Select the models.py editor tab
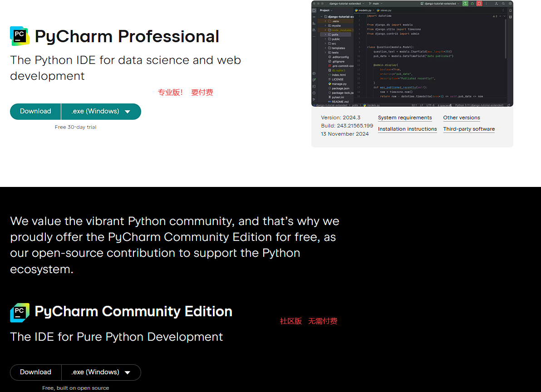 click(364, 10)
